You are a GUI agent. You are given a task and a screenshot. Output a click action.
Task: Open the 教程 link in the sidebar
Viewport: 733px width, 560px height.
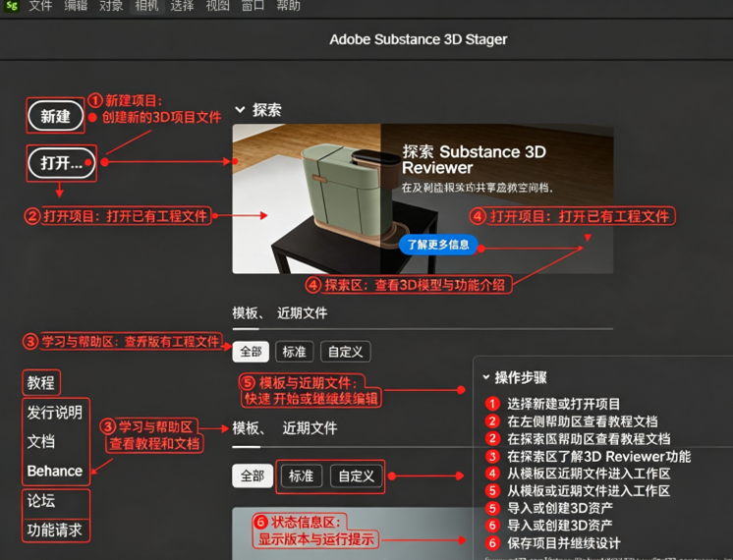tap(40, 383)
